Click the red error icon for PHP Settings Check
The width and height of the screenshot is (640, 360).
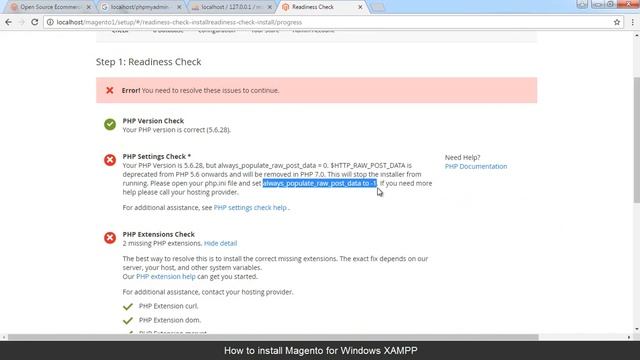pyautogui.click(x=110, y=160)
